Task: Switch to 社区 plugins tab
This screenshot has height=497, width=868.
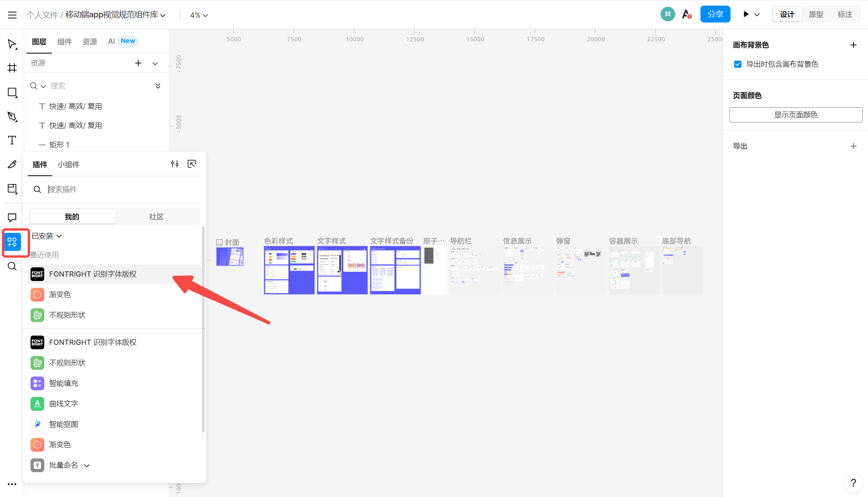Action: pyautogui.click(x=156, y=217)
